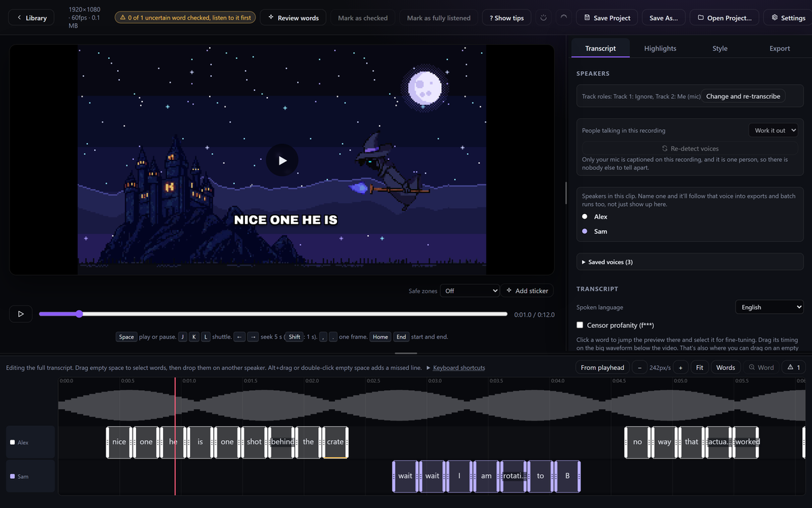Switch to the Highlights tab
The image size is (812, 508).
click(660, 48)
